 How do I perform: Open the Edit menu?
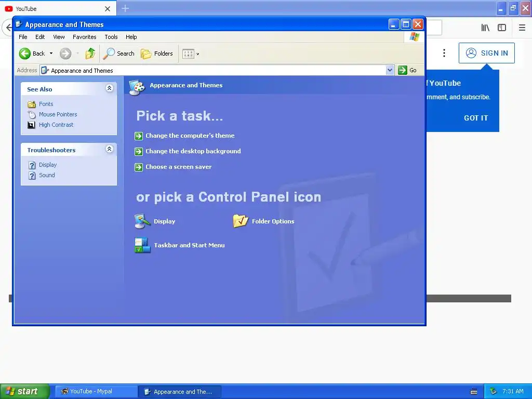[x=40, y=37]
